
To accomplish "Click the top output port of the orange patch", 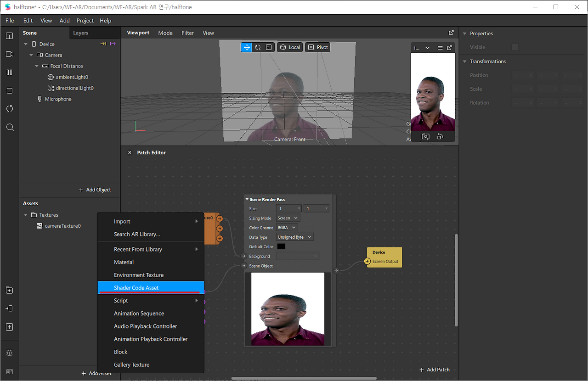I will click(x=220, y=219).
